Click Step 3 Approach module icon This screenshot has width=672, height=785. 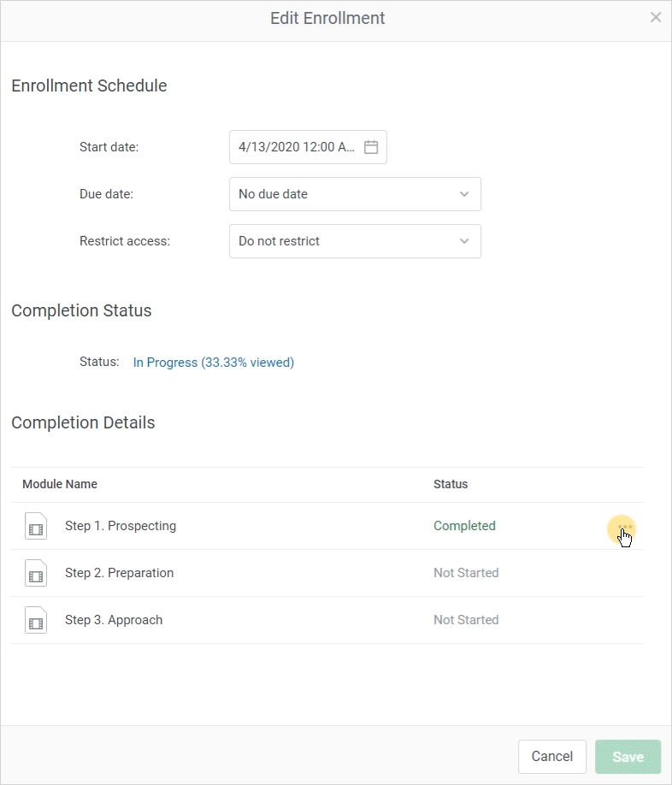36,620
